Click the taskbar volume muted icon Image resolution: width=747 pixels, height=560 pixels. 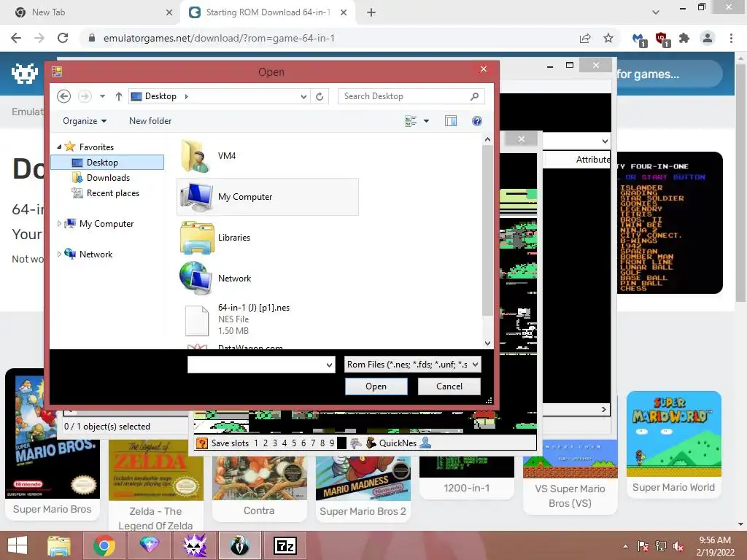[x=678, y=546]
